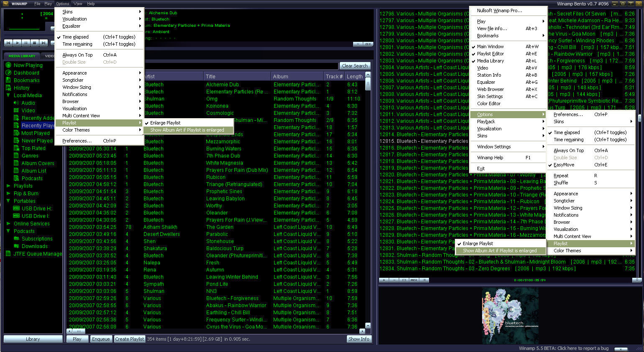644x352 pixels.
Task: Click playlist add (+) button
Action: (x=385, y=280)
